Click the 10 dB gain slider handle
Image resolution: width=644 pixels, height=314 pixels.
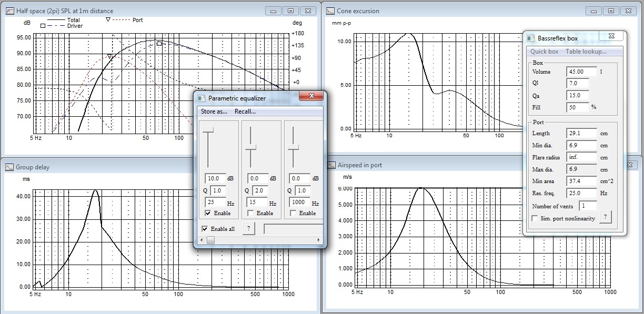[208, 129]
